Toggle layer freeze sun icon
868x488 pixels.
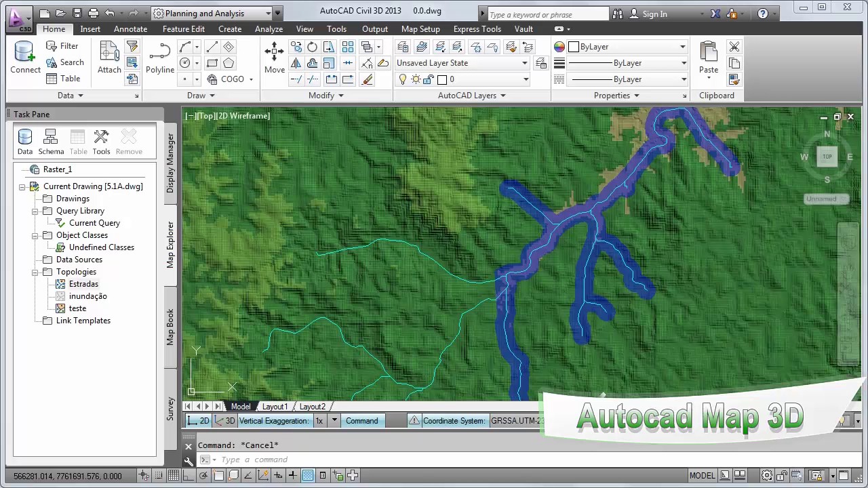416,79
